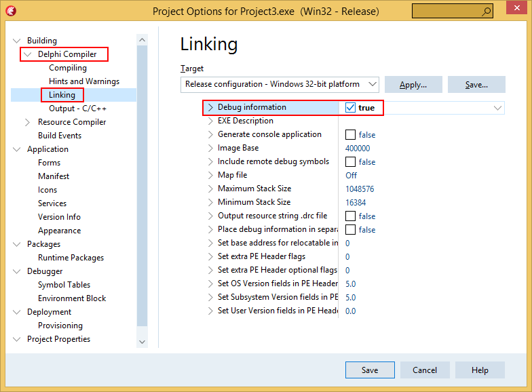Click the Cancel button
The width and height of the screenshot is (532, 392).
[x=425, y=370]
